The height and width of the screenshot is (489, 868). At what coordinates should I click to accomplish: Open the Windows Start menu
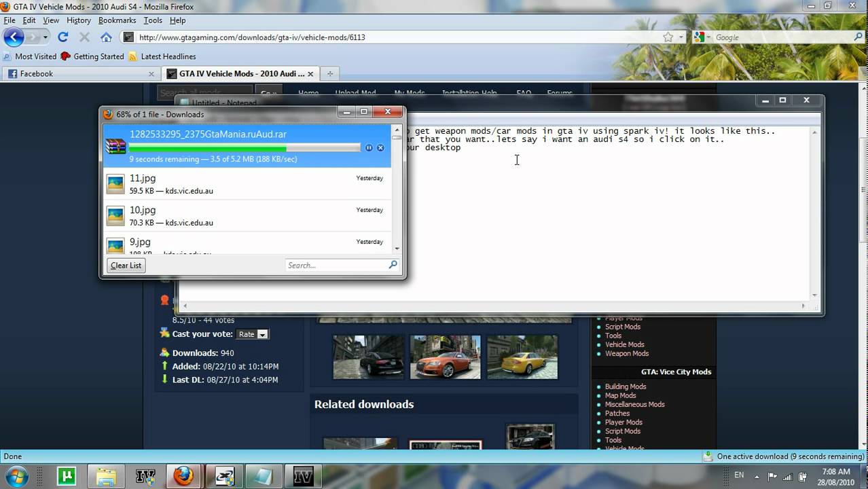coord(16,475)
